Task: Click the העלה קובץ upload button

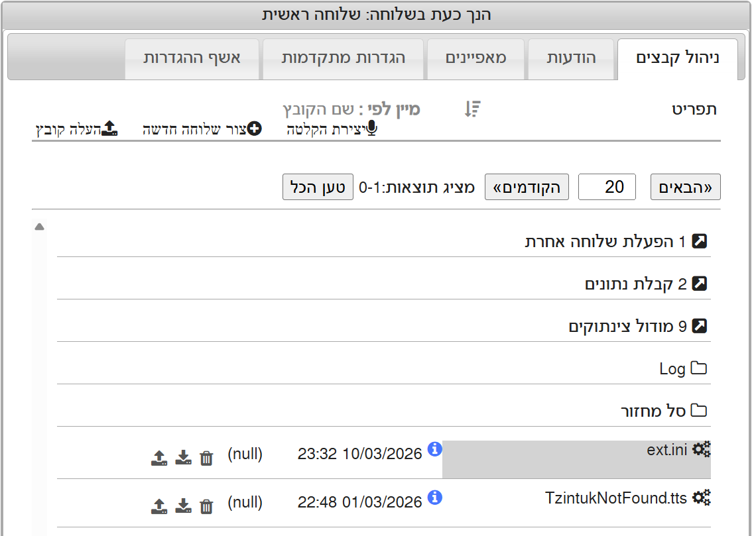Action: (76, 129)
